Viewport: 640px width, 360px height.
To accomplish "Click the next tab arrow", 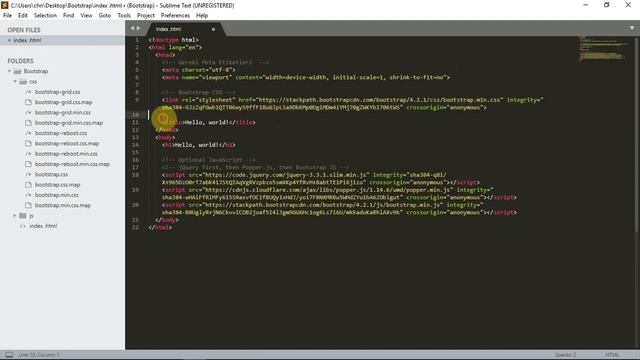I will pyautogui.click(x=138, y=28).
